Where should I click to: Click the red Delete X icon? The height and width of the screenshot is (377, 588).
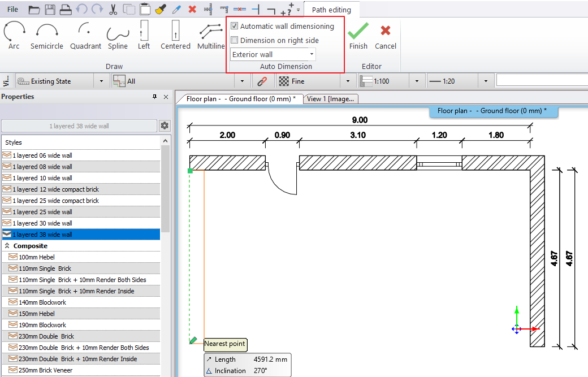click(192, 10)
